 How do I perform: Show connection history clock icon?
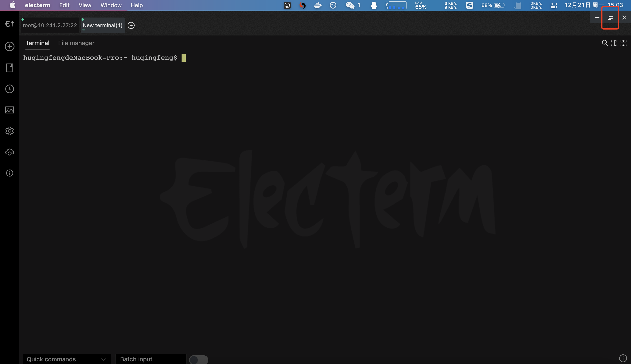tap(9, 89)
